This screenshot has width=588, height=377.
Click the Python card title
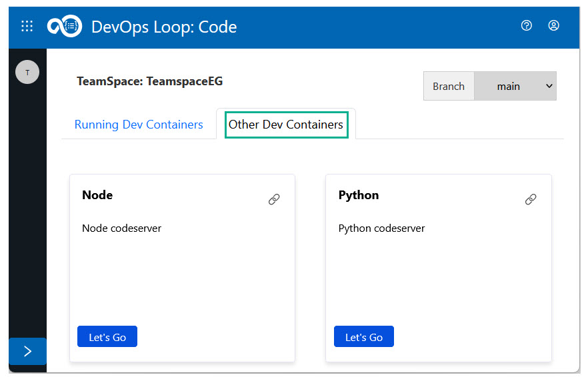359,195
